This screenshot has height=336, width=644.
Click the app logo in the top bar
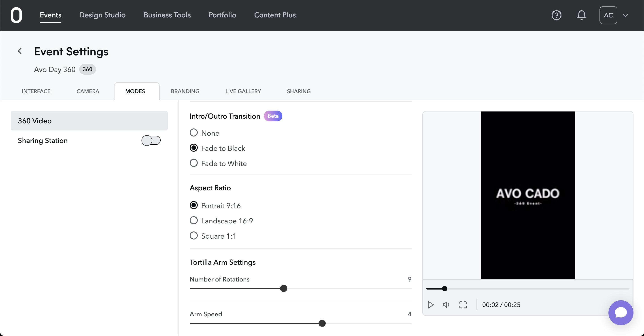click(16, 15)
